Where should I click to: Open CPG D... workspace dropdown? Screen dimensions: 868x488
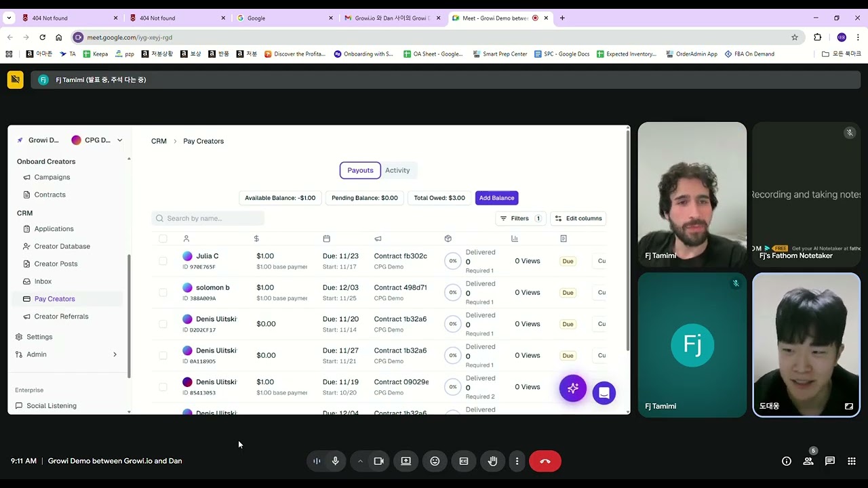[97, 140]
